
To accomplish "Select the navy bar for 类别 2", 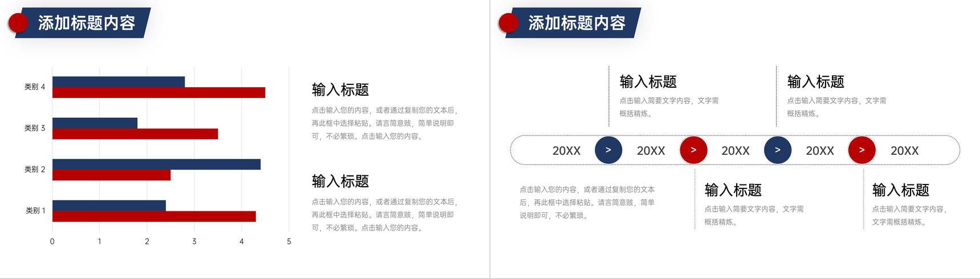I will point(157,165).
